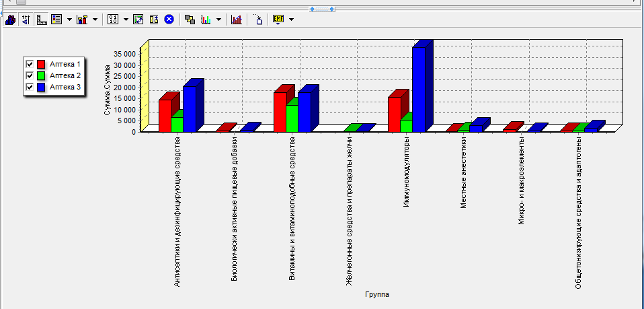The image size is (644, 309).
Task: Click the blue Аптека 3 legend swatch
Action: (x=41, y=88)
